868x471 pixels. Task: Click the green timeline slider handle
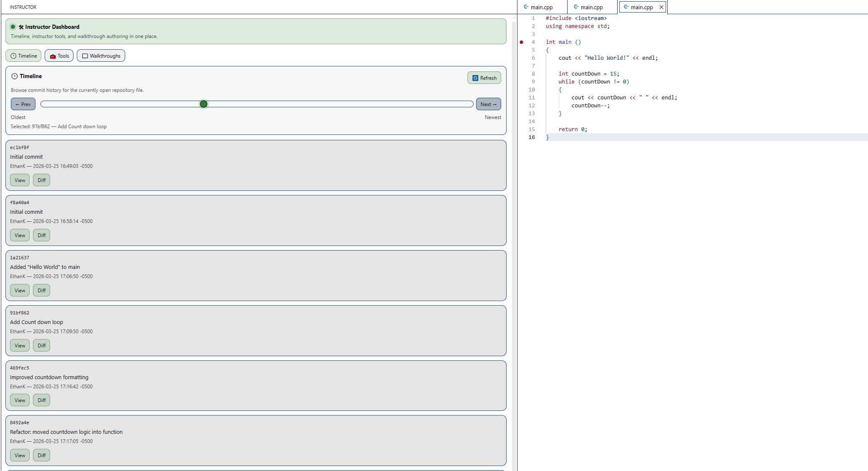(204, 104)
